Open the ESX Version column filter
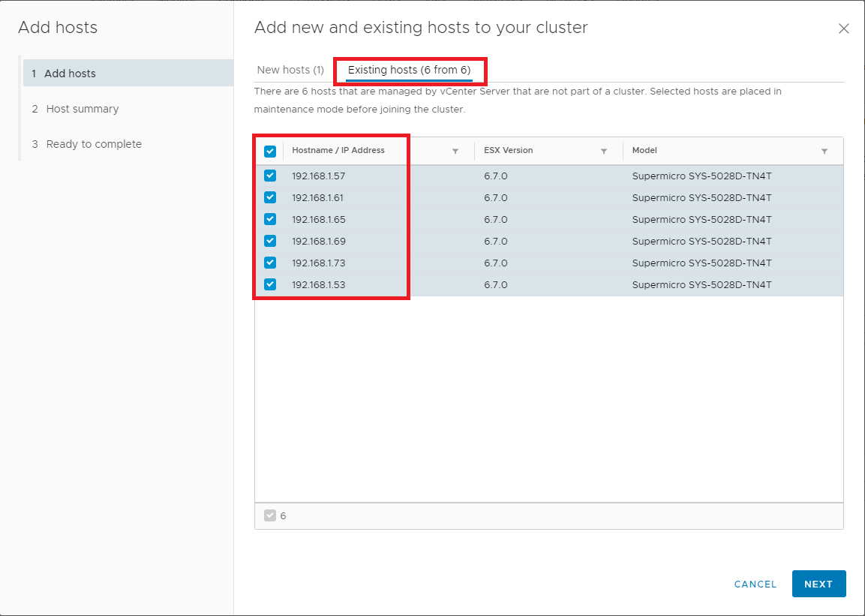The image size is (865, 616). click(x=603, y=152)
